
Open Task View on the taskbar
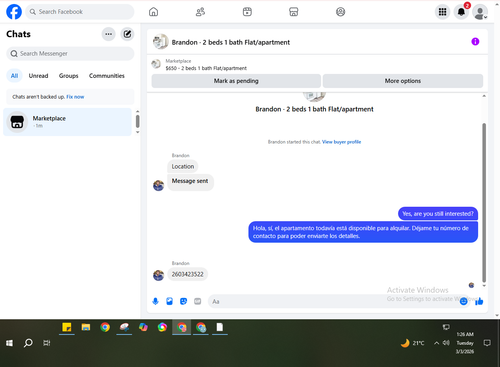tap(47, 343)
